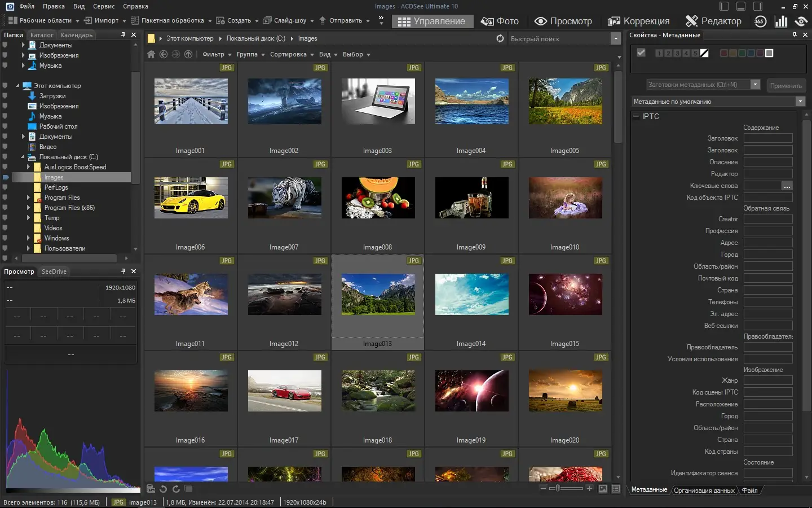
Task: Set rating 3 in the metadata panel
Action: point(677,53)
